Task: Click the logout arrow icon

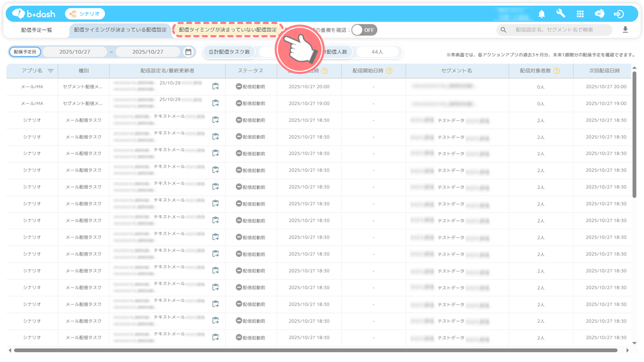Action: (x=619, y=14)
